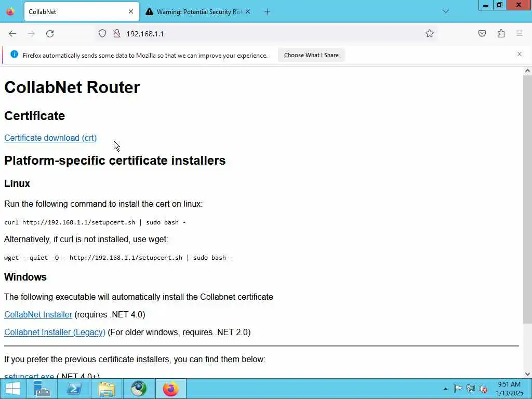Viewport: 532px width, 399px height.
Task: Click the wget --quiet command text
Action: 118,258
